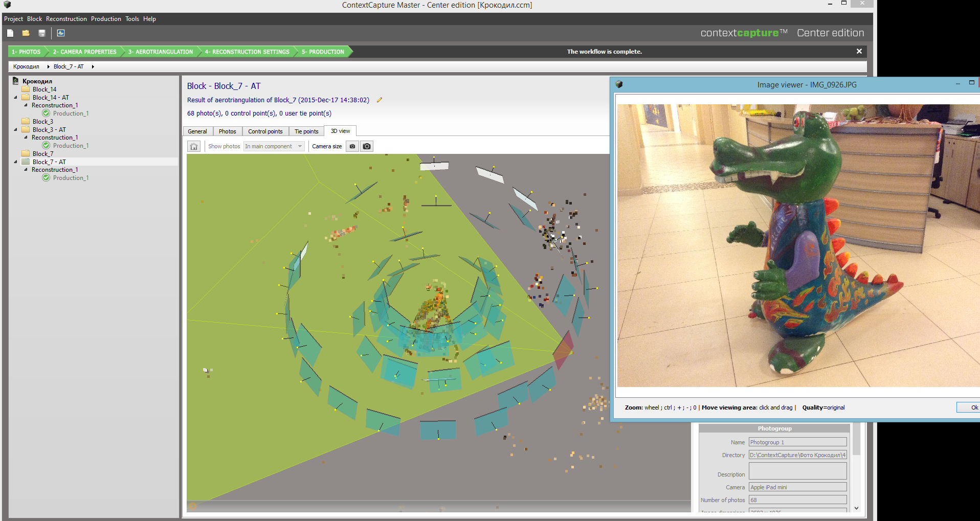Click the Block_3 - AT folder icon
The width and height of the screenshot is (980, 521).
pyautogui.click(x=26, y=129)
